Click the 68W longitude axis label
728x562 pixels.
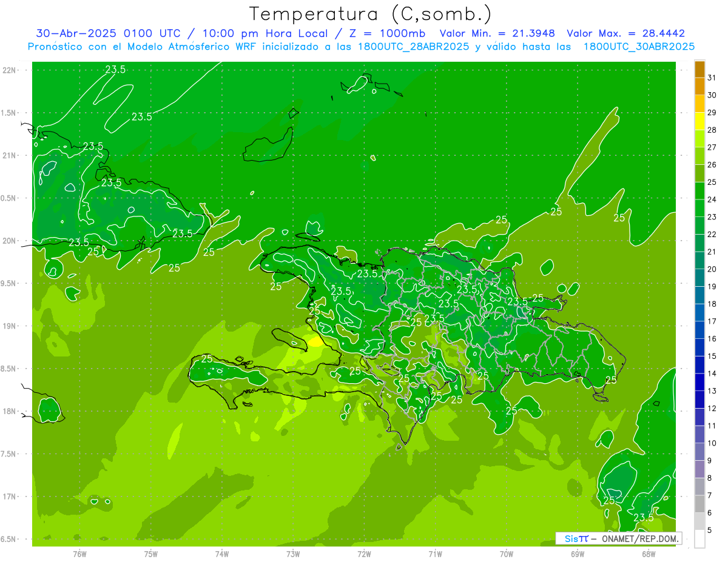(648, 555)
